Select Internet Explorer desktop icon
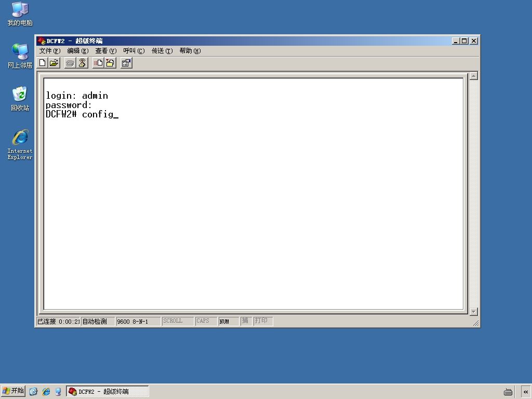532x399 pixels. 20,144
